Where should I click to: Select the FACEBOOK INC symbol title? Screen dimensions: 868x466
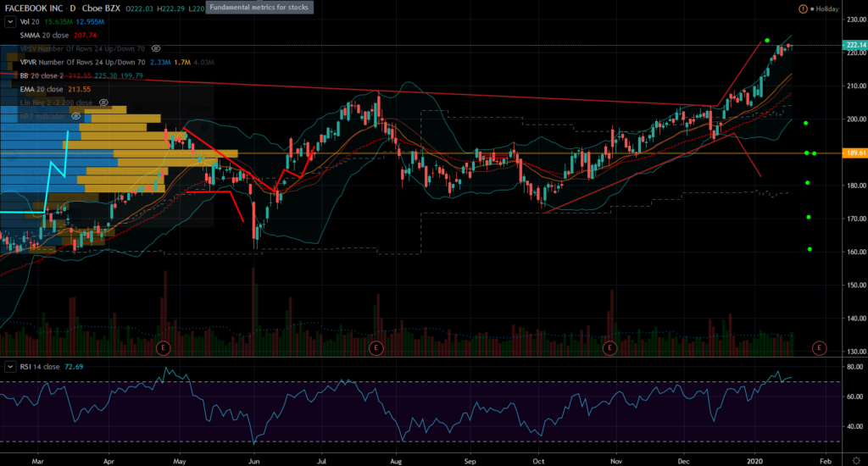pos(34,8)
